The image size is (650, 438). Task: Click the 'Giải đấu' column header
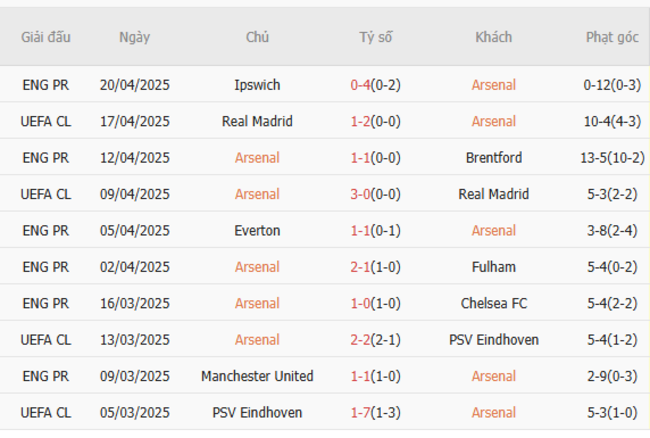pos(46,38)
